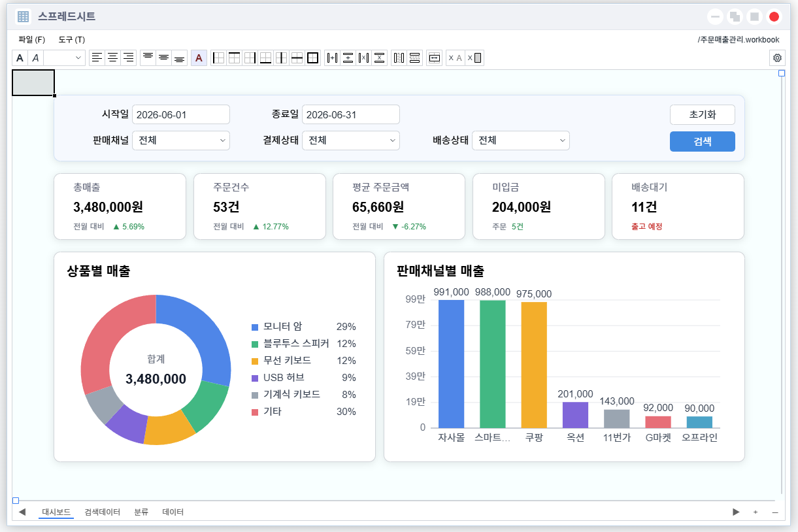Clear text formatting (x A) icon
Image resolution: width=798 pixels, height=532 pixels.
pos(455,58)
